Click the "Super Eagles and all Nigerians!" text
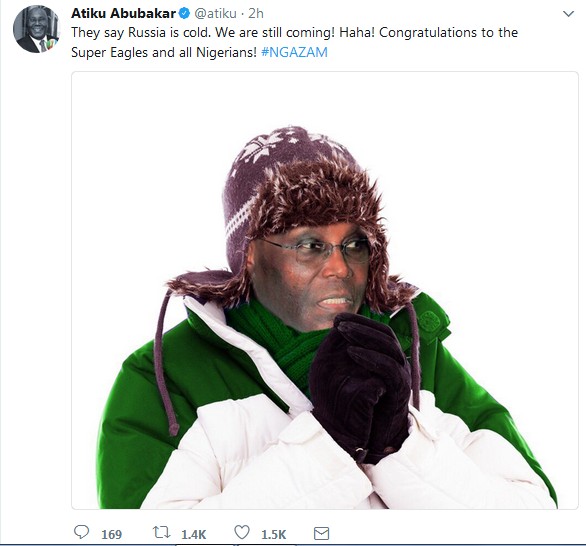This screenshot has width=586, height=546. pyautogui.click(x=164, y=52)
